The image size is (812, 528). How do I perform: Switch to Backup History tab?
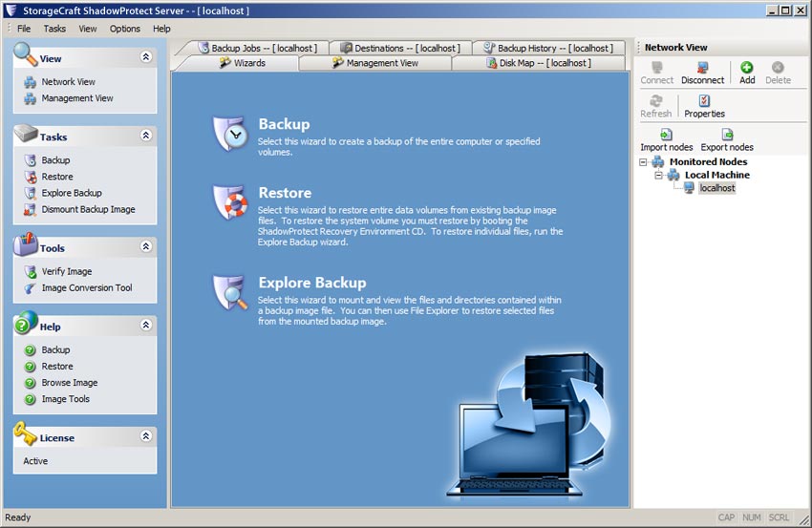tap(548, 48)
